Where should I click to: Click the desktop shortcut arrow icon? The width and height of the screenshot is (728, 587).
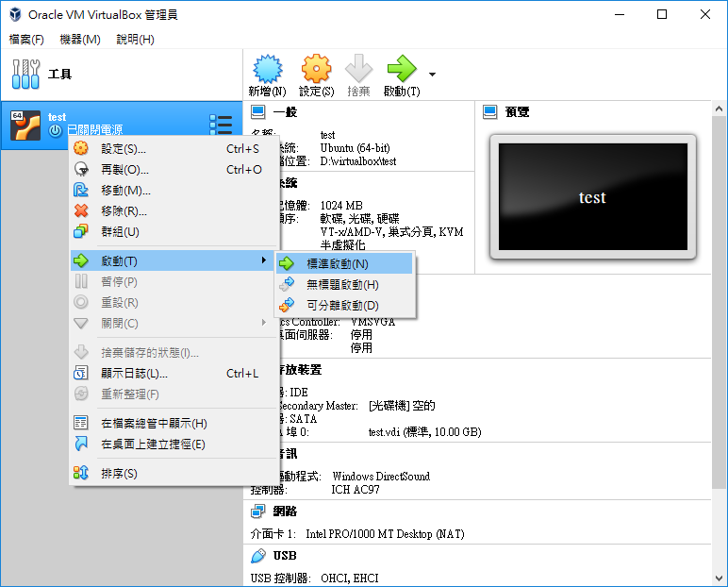pos(81,444)
